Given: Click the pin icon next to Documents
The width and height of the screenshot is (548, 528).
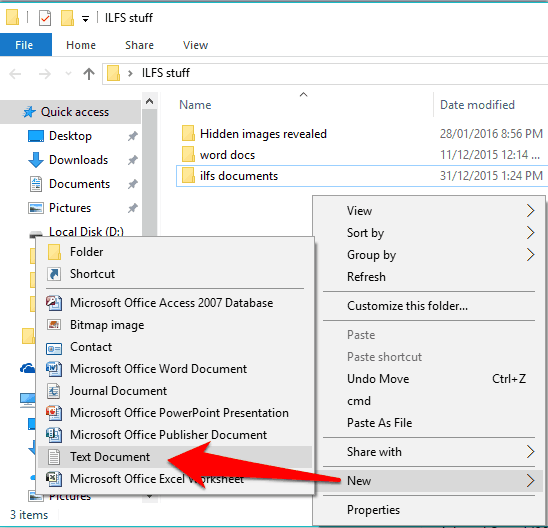Looking at the screenshot, I should click(x=132, y=184).
